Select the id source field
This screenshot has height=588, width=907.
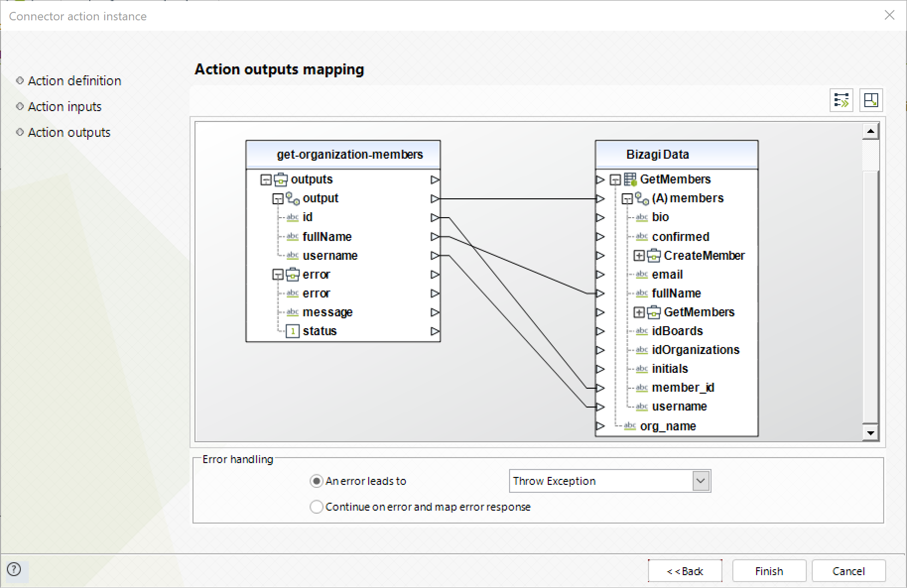coord(308,217)
